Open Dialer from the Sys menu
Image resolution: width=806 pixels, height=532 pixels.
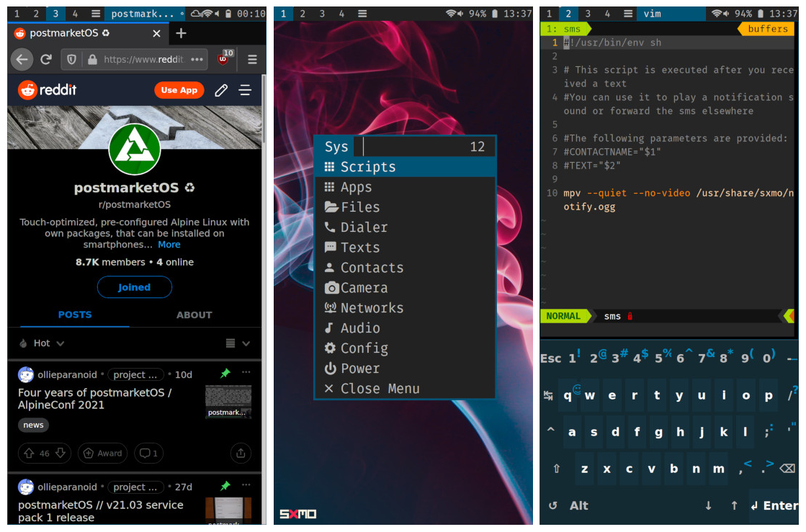point(405,227)
